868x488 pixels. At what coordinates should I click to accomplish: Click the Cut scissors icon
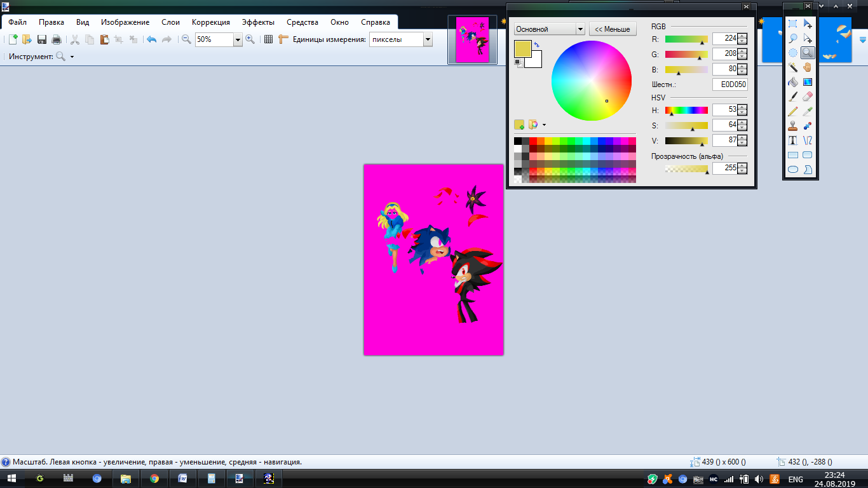(x=75, y=39)
